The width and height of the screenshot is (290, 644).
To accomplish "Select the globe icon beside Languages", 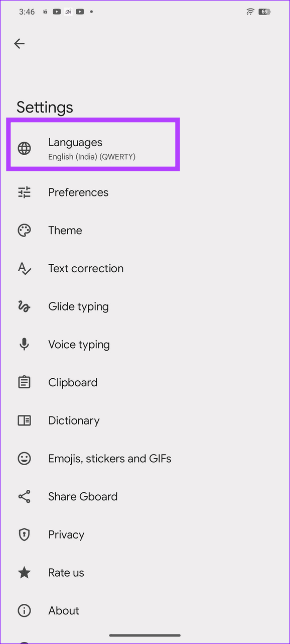I will click(x=24, y=148).
